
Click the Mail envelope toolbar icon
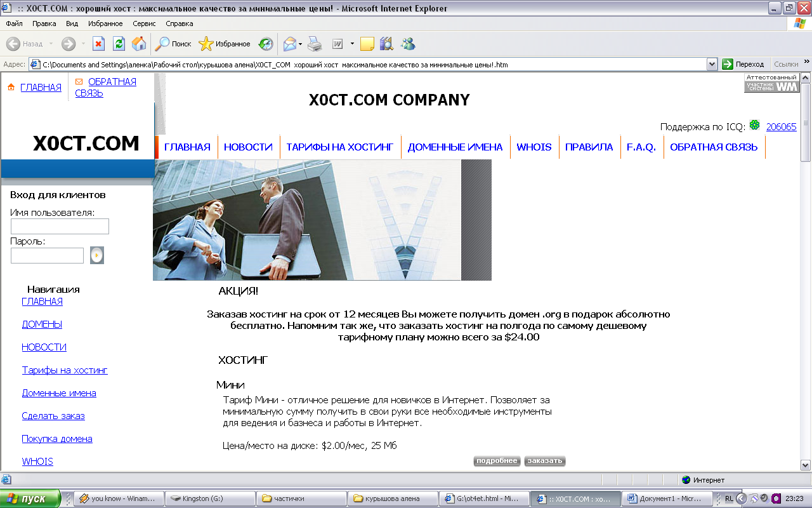click(x=290, y=44)
